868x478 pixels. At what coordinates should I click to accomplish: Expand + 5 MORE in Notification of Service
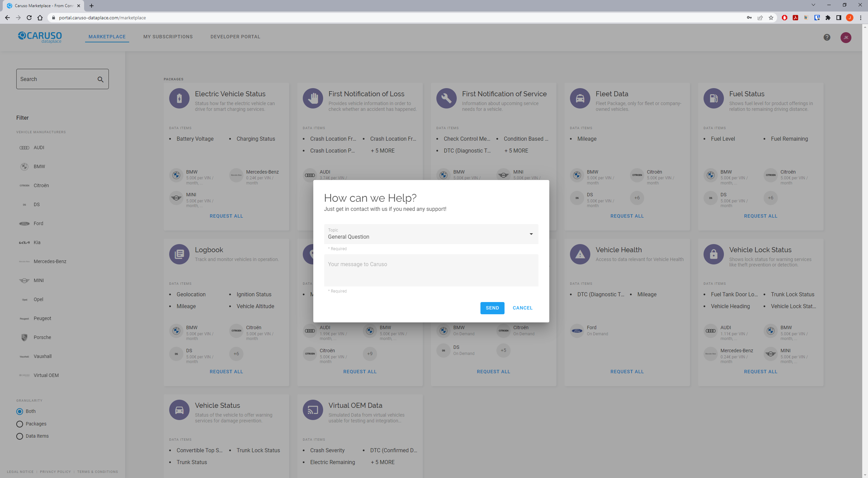[516, 151]
